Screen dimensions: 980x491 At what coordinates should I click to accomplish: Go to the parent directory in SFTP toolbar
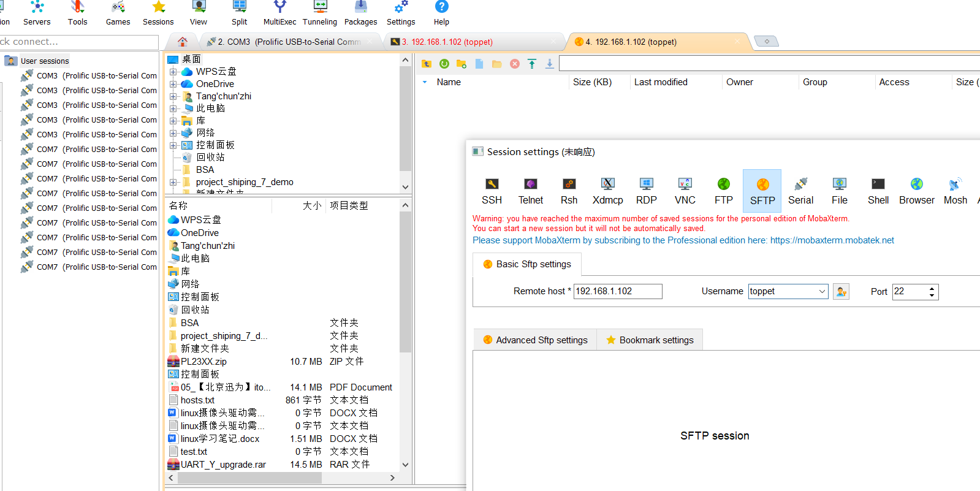tap(427, 64)
